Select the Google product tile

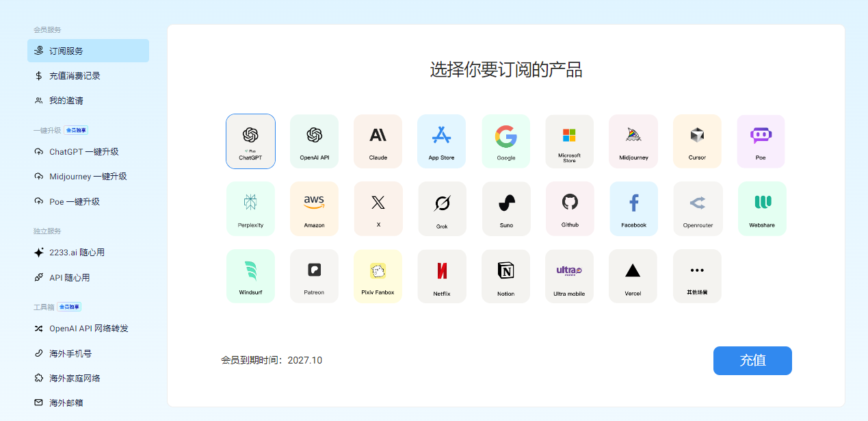(505, 141)
